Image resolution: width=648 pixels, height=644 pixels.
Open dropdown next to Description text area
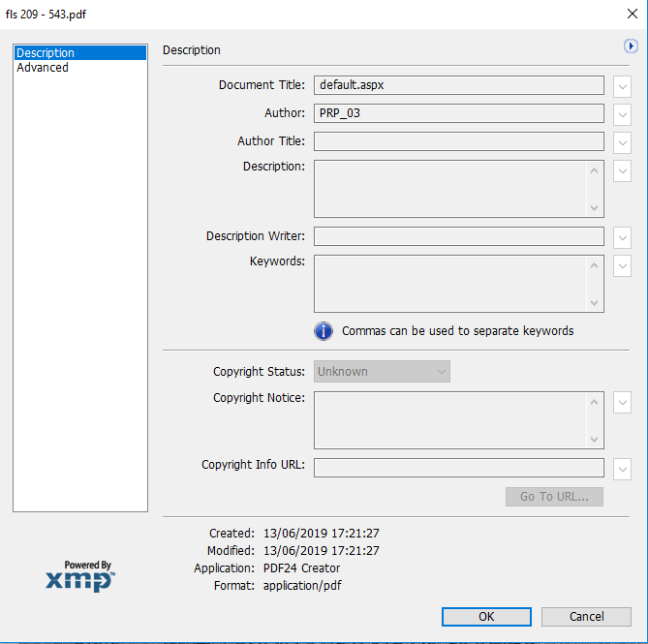[622, 171]
